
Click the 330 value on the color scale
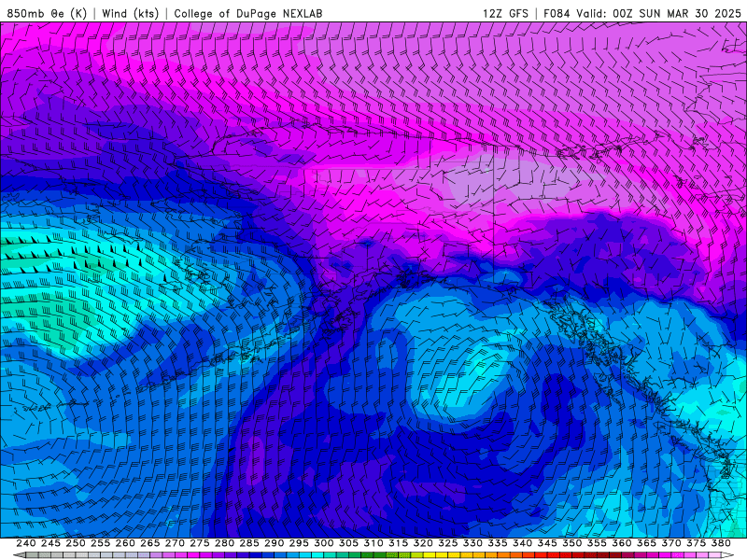click(472, 543)
